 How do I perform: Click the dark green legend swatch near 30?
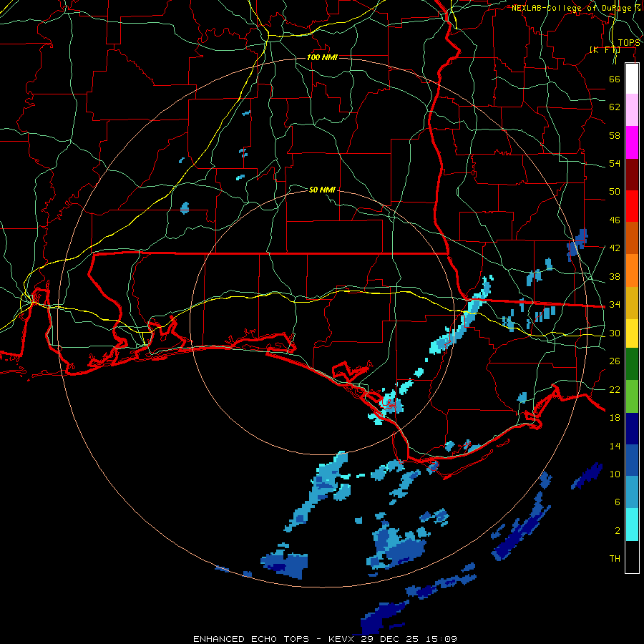point(632,364)
